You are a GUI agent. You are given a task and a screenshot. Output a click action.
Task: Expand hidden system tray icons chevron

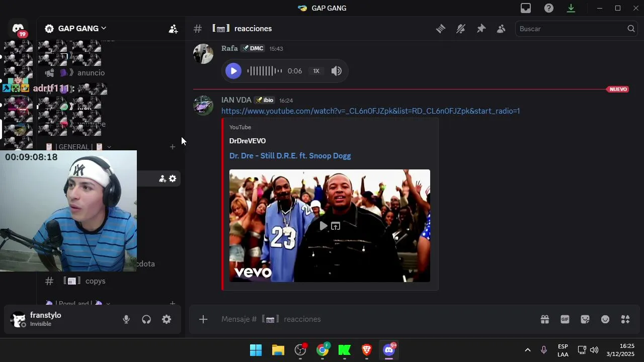[x=527, y=350]
